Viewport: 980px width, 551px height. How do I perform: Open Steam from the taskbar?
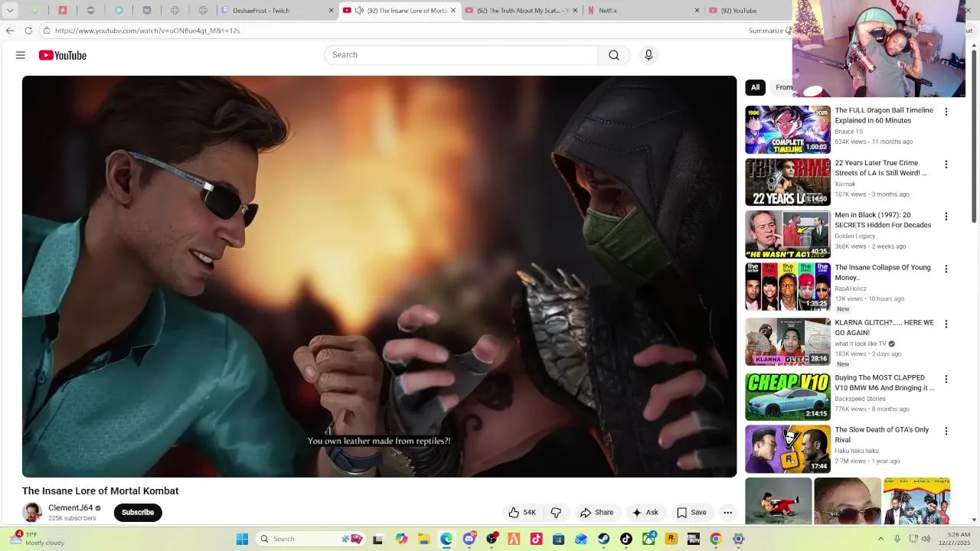(x=604, y=539)
